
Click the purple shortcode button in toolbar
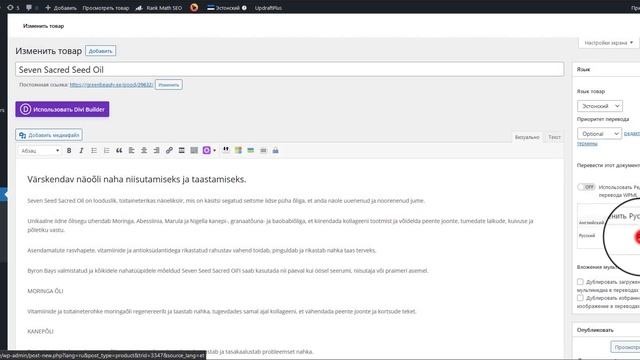[207, 151]
